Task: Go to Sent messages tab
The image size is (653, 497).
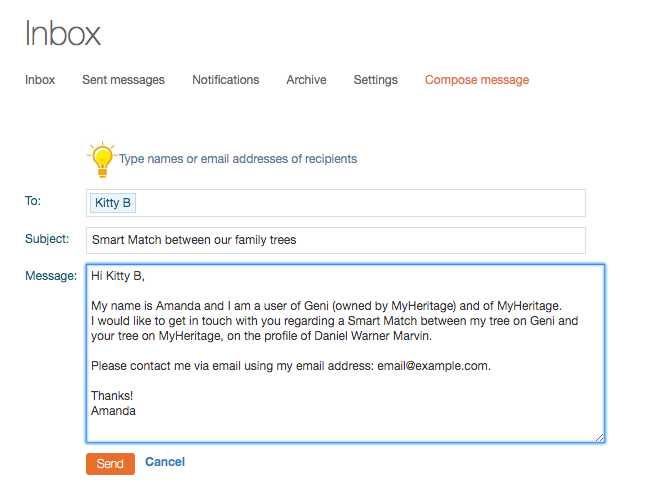Action: [x=123, y=80]
